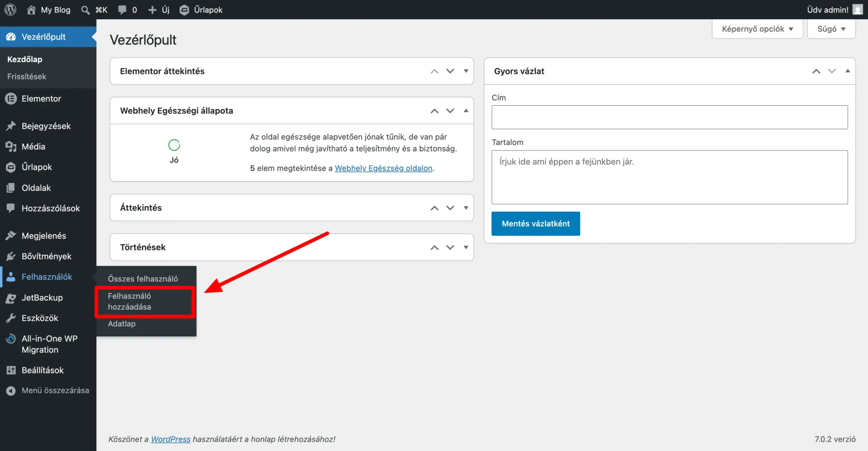Image resolution: width=868 pixels, height=451 pixels.
Task: Collapse the Gyors vázlat panel
Action: click(848, 71)
